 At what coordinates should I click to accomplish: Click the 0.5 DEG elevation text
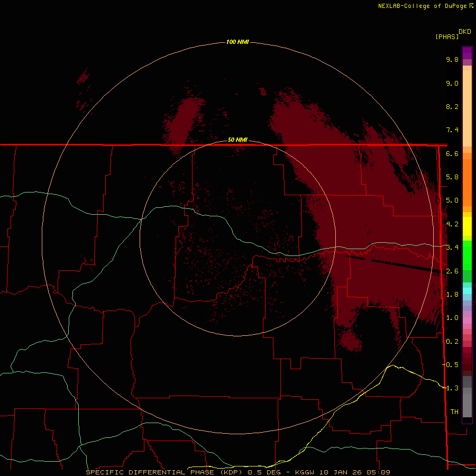point(264,472)
